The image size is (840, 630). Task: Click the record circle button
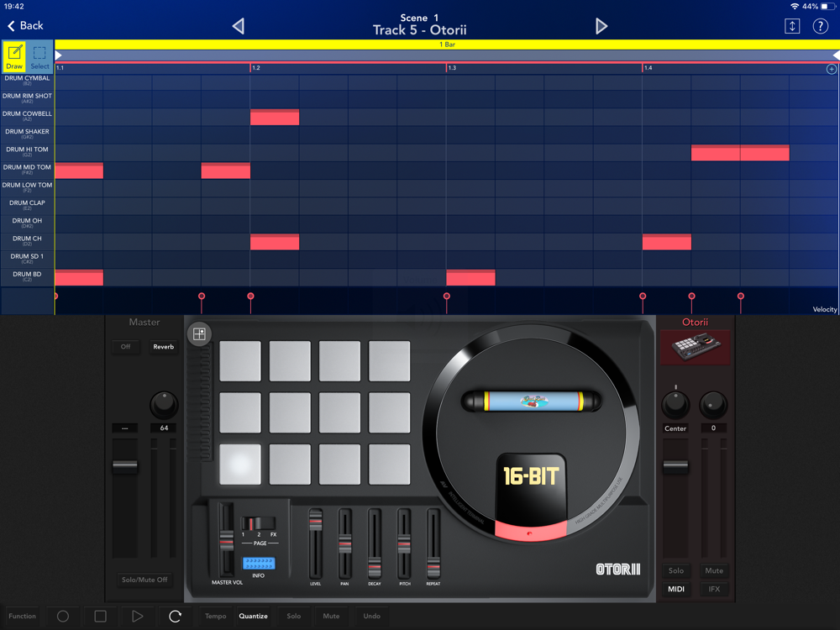(x=63, y=616)
